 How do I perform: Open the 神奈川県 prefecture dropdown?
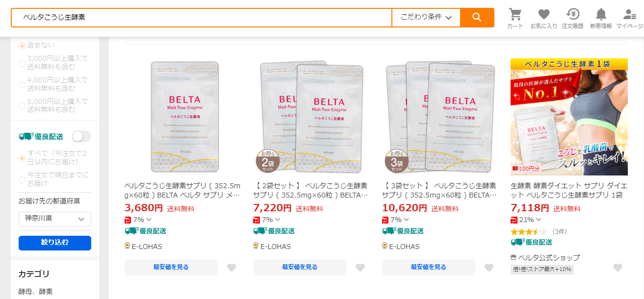(55, 219)
